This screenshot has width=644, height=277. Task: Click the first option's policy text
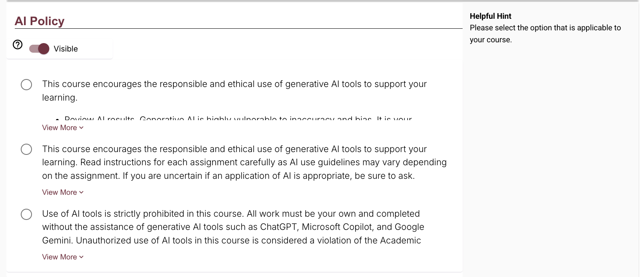(x=234, y=84)
